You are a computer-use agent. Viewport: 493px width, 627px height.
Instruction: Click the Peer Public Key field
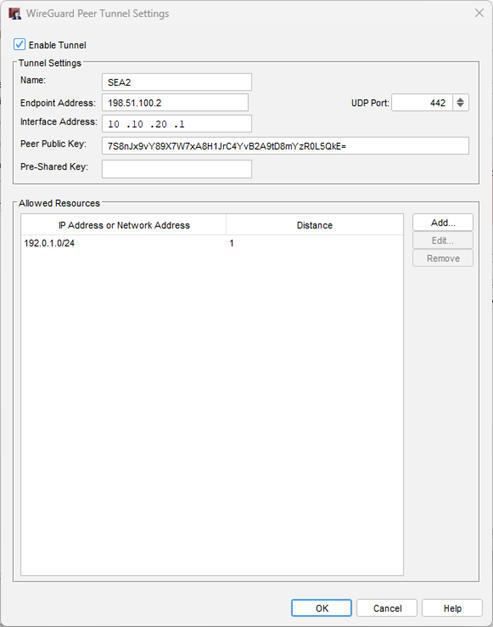tap(285, 146)
